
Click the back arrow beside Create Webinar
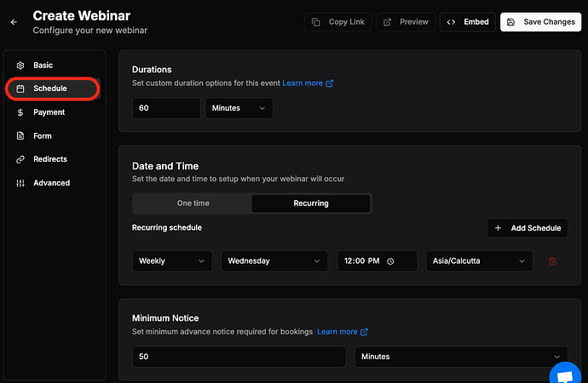[14, 22]
